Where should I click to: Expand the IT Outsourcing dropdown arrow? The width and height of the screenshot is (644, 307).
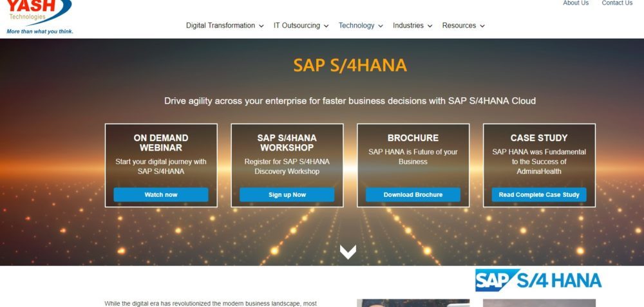pos(326,26)
